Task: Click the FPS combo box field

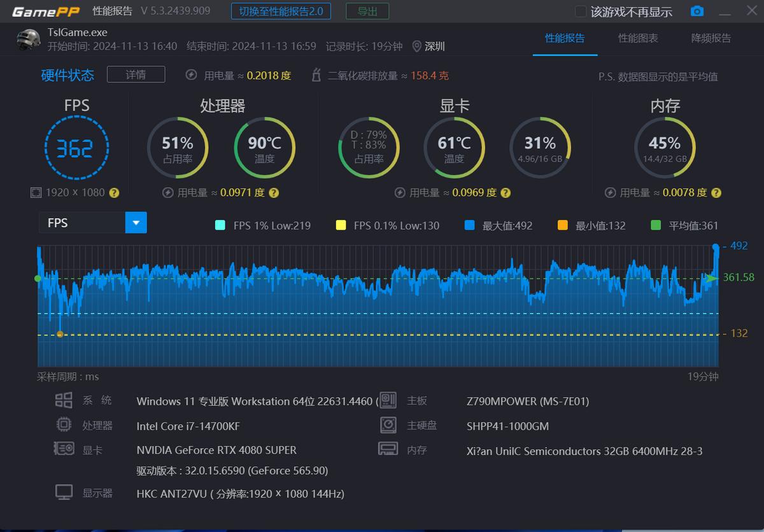Action: [82, 223]
